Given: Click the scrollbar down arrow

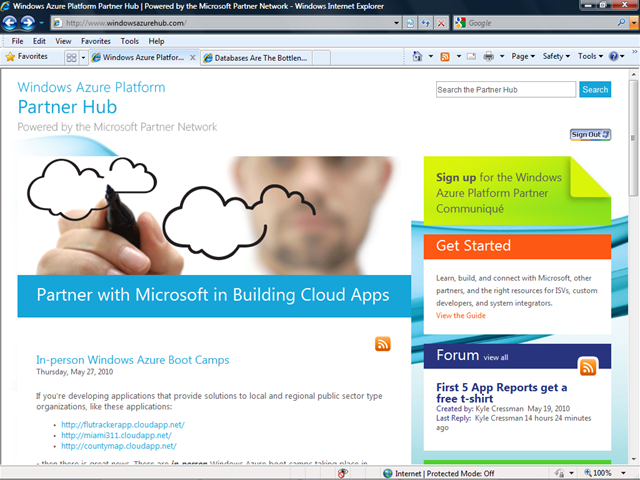Looking at the screenshot, I should pos(633,459).
